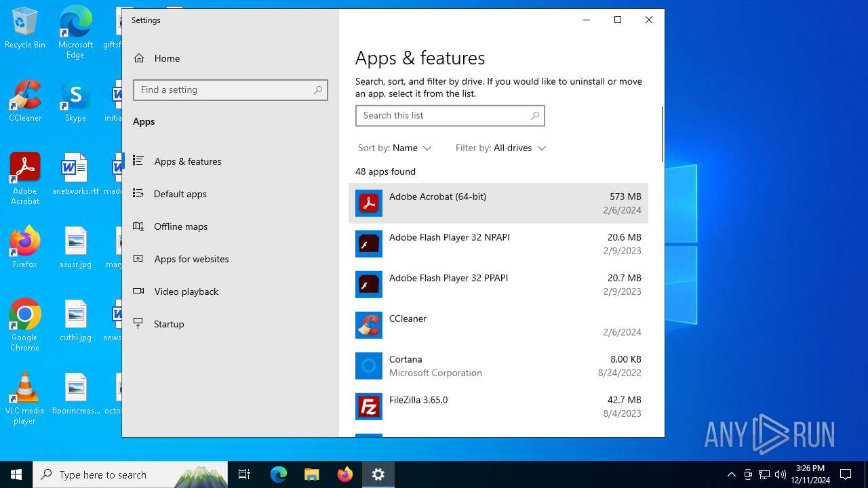Select Adobe Flash Player 32 PPAPI entry name
Image resolution: width=868 pixels, height=488 pixels.
[448, 278]
